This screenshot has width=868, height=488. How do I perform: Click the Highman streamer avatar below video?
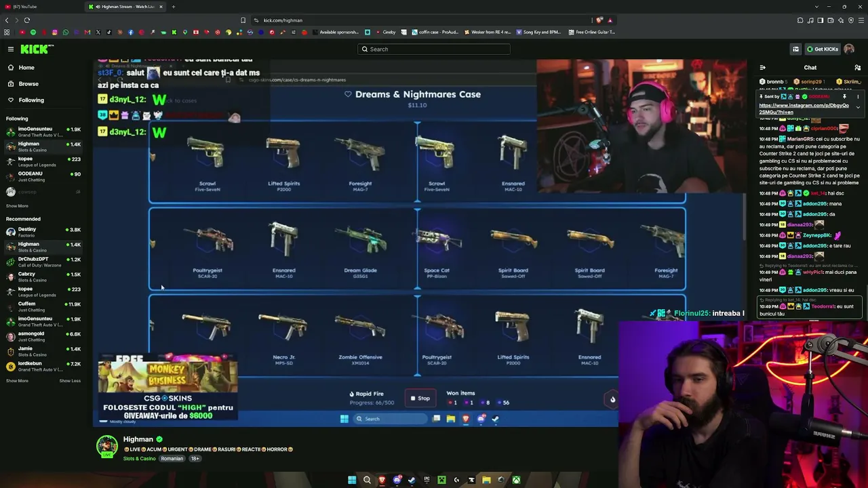106,446
